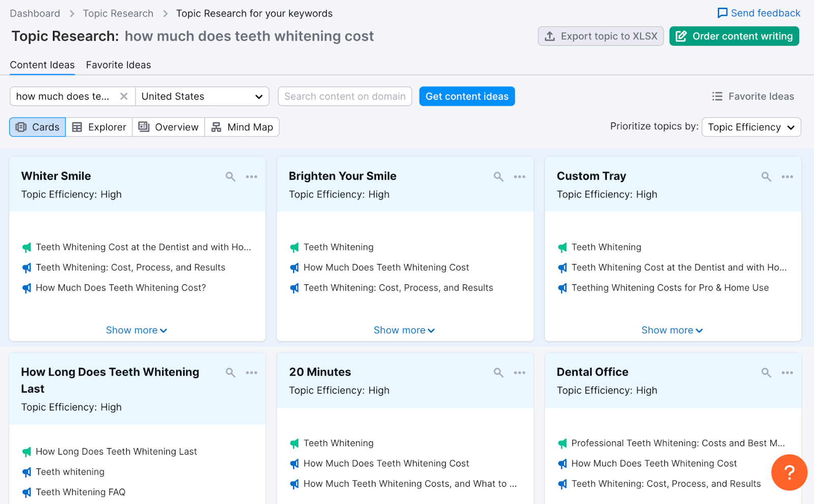Expand Show more in Brighten Your Smile card

coord(404,330)
